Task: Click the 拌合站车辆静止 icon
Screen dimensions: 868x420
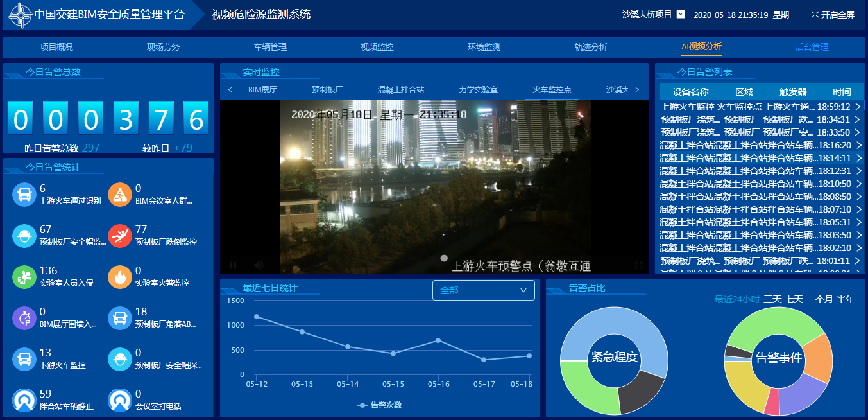Action: tap(24, 400)
